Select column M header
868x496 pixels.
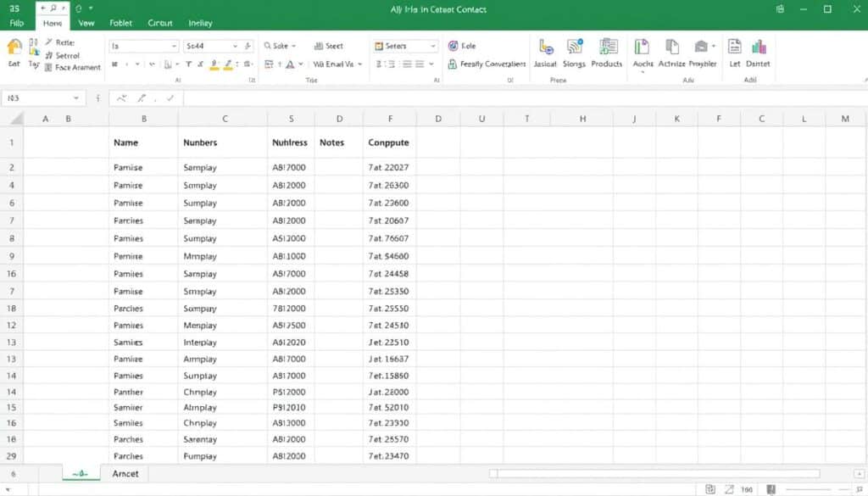coord(845,119)
